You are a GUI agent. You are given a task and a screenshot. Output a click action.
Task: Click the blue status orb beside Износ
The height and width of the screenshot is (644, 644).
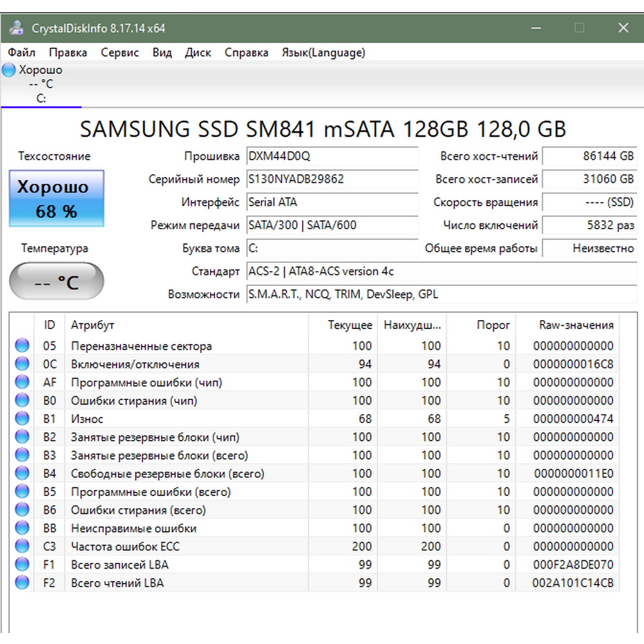click(x=23, y=419)
